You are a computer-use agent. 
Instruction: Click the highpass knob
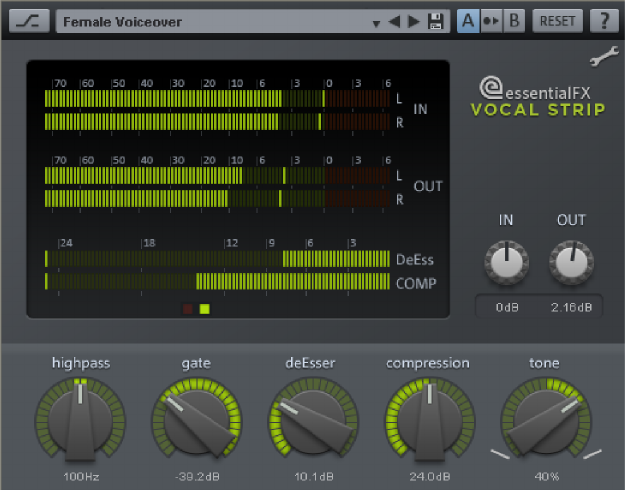click(x=81, y=420)
